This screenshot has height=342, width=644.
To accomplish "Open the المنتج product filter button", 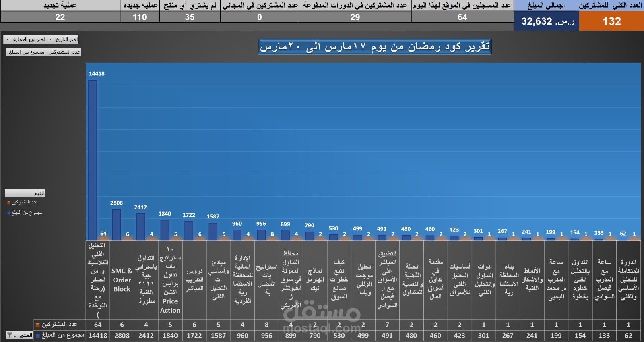I will (20, 335).
